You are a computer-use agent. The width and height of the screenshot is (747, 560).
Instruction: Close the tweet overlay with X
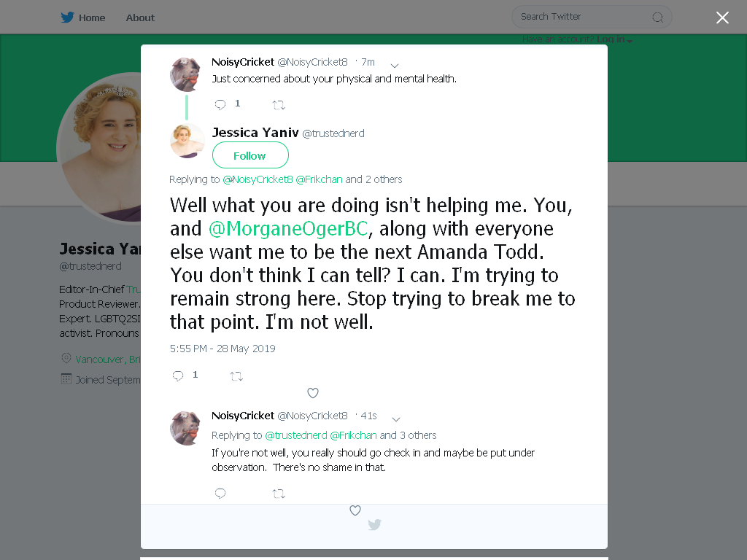coord(722,17)
